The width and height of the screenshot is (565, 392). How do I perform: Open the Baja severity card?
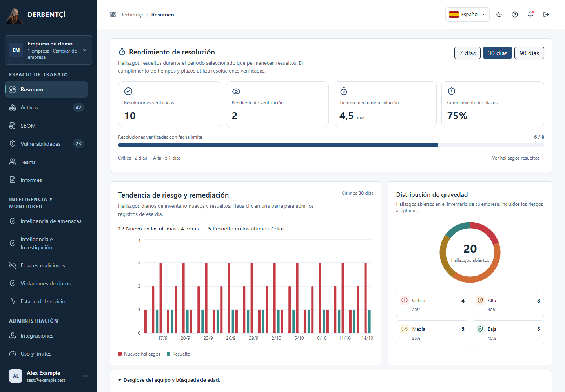[x=508, y=333]
